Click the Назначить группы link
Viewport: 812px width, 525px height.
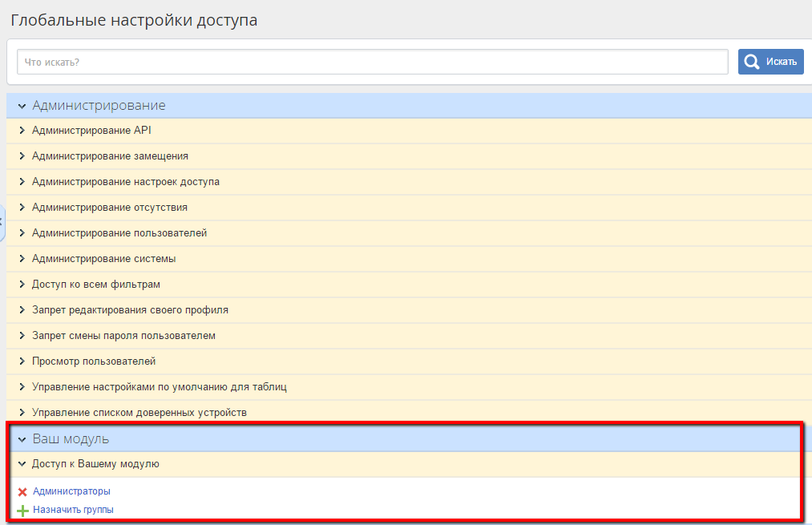point(73,510)
